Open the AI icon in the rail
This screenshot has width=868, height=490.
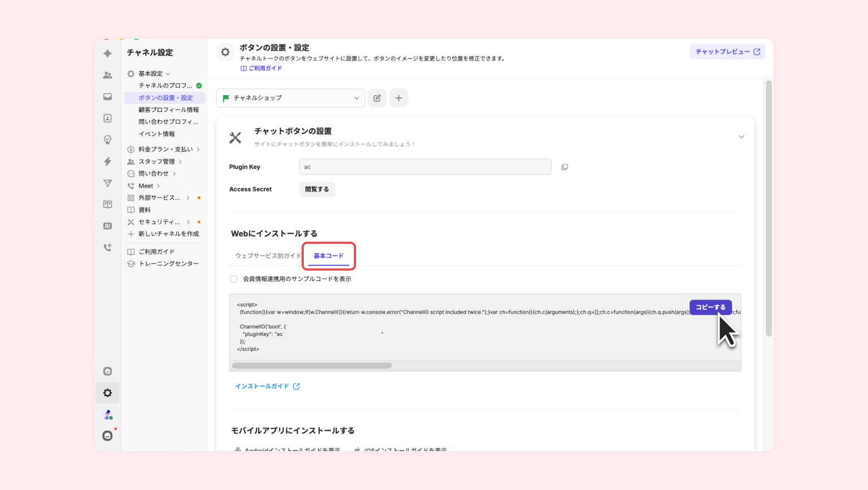tap(107, 226)
